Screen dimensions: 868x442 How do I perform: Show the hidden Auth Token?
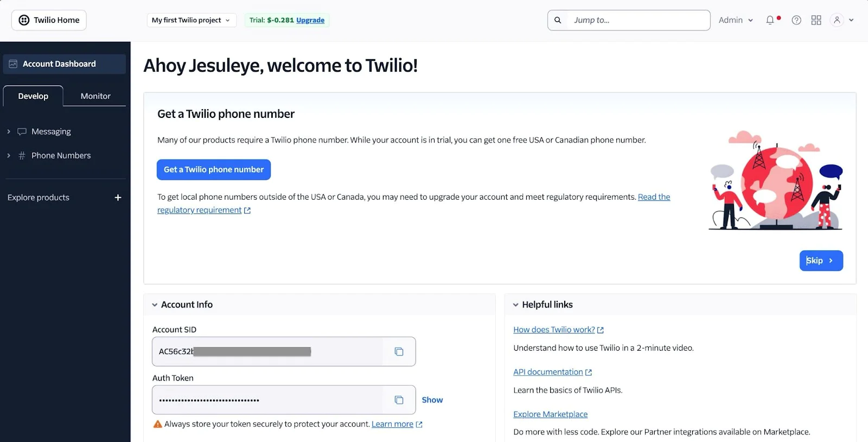coord(432,400)
